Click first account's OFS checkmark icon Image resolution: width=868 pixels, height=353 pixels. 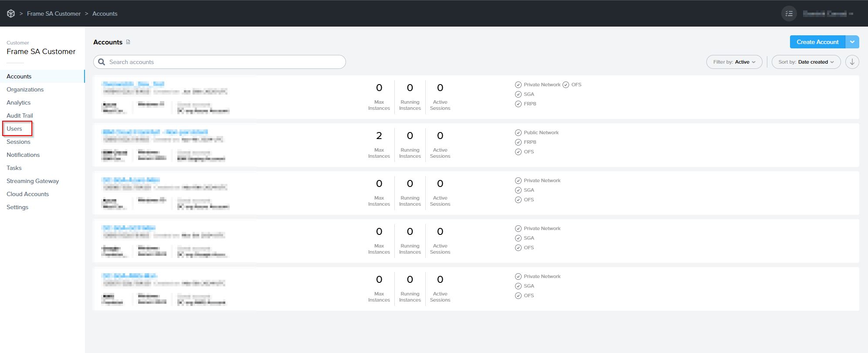point(566,85)
